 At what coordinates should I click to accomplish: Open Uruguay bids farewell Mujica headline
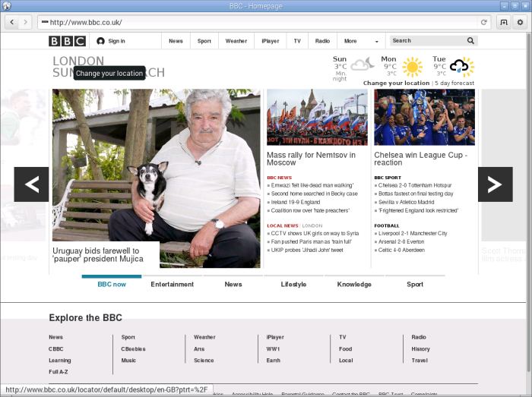coord(98,255)
